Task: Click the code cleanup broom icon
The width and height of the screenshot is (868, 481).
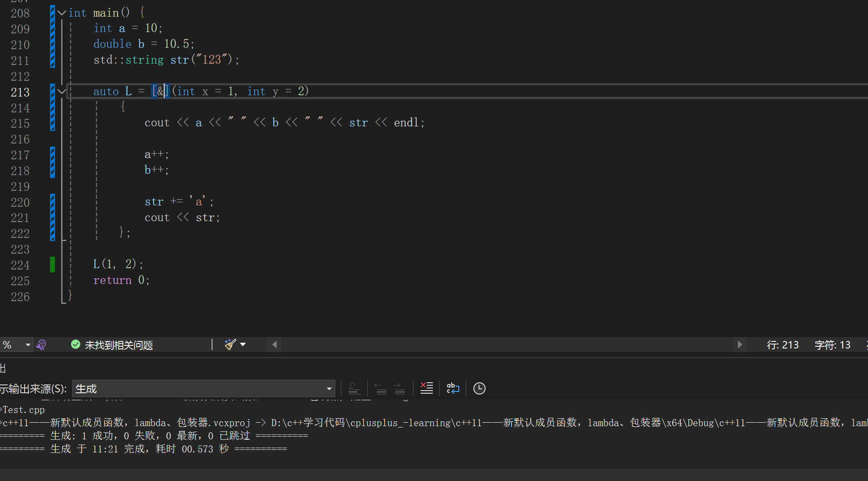Action: pyautogui.click(x=230, y=345)
